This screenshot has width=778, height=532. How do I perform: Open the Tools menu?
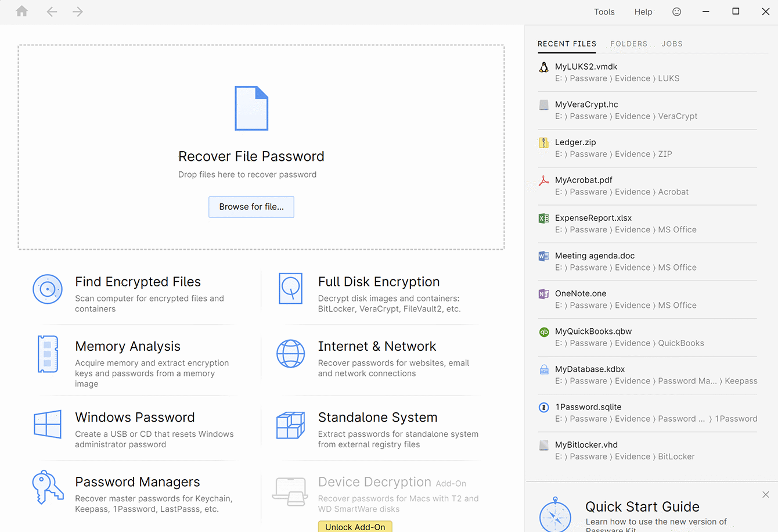(604, 12)
